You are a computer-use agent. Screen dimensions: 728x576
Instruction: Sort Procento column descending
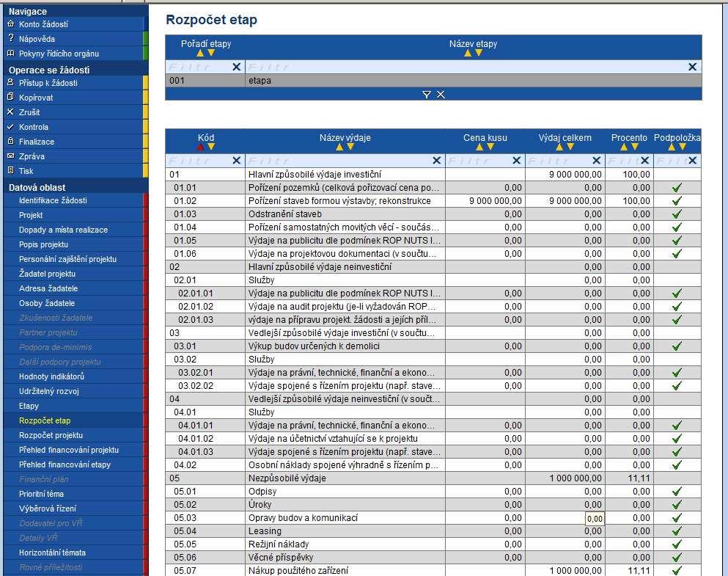635,147
